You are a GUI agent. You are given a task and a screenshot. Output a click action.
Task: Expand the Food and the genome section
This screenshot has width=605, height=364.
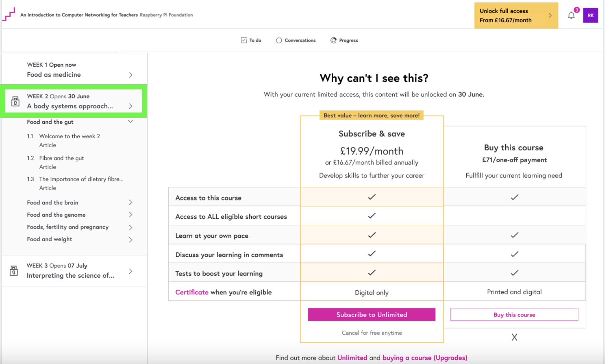pos(130,215)
